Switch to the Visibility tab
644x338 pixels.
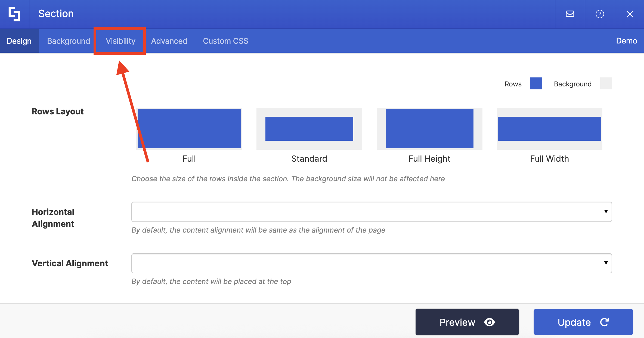click(120, 41)
